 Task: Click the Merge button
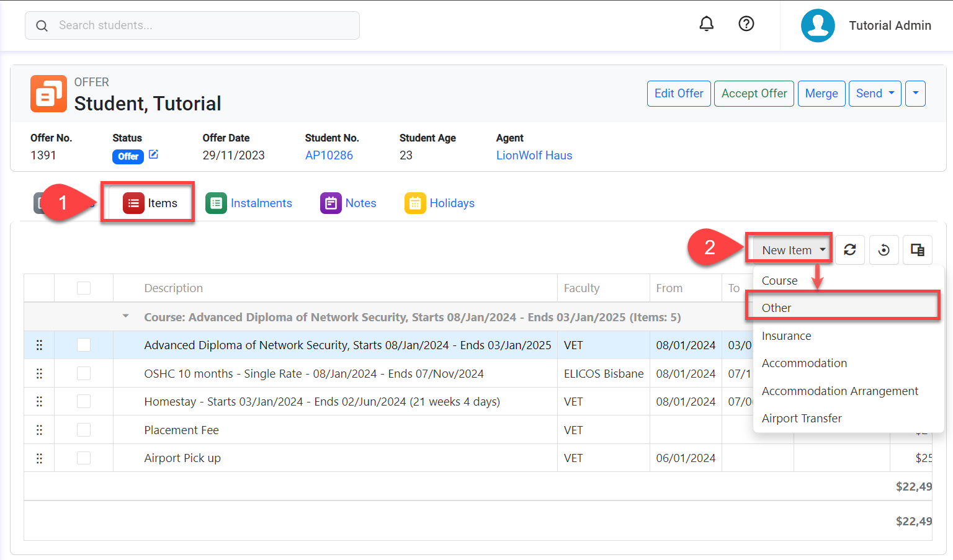(821, 94)
